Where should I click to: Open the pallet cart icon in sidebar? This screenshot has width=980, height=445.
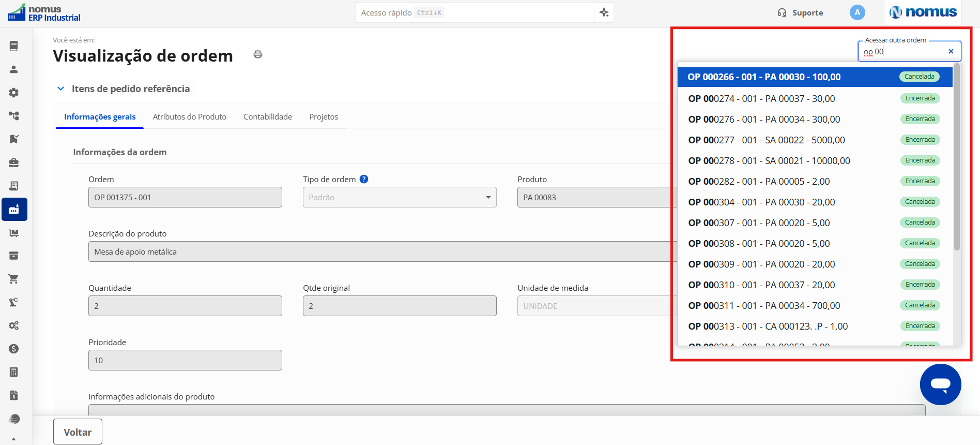pyautogui.click(x=14, y=233)
